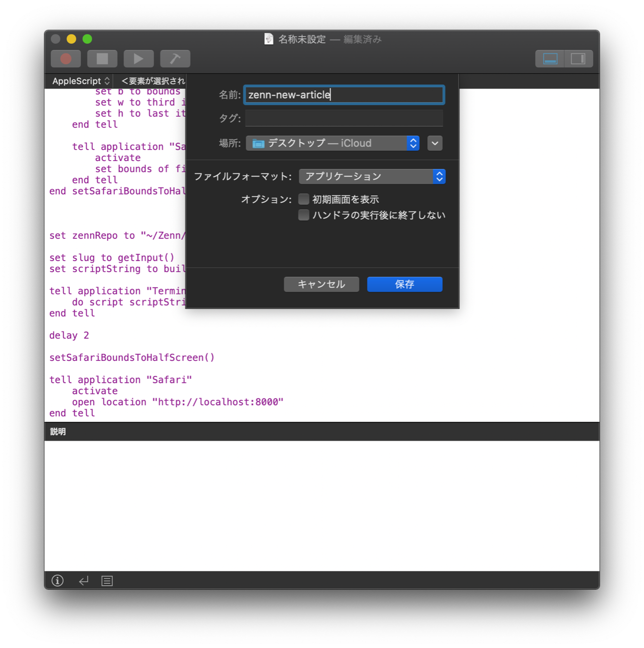Click the green zoom window button
644x648 pixels.
click(x=87, y=39)
